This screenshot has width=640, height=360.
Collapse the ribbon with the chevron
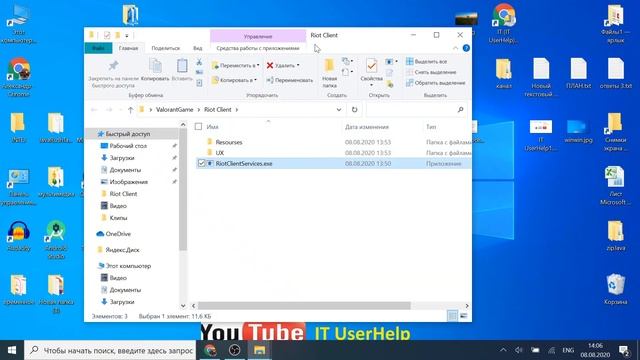point(455,48)
